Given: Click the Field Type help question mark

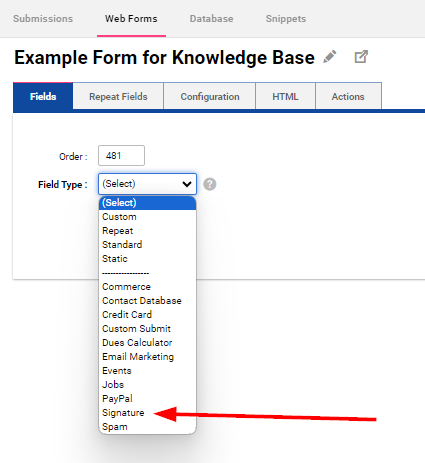Looking at the screenshot, I should [210, 184].
